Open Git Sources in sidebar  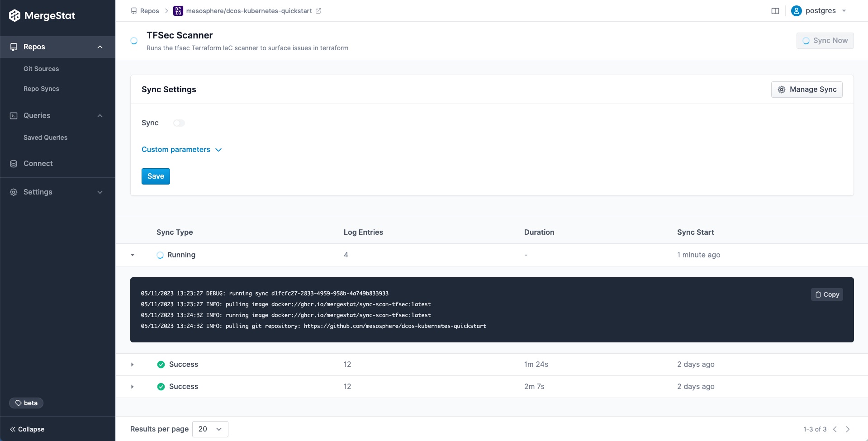pos(41,69)
